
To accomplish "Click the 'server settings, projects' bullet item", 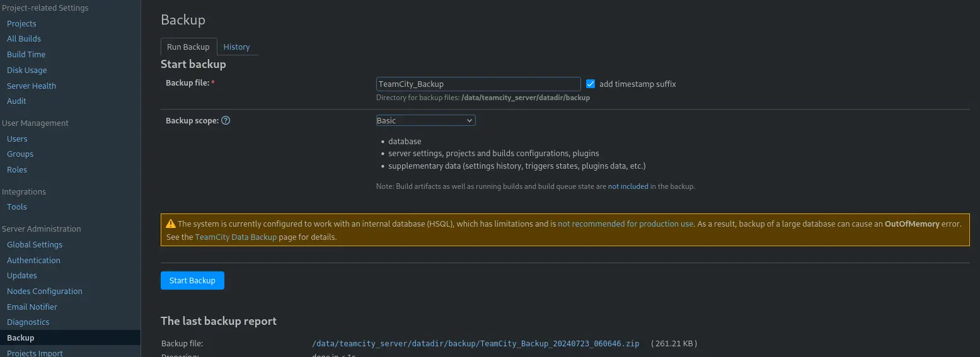I will [x=493, y=153].
